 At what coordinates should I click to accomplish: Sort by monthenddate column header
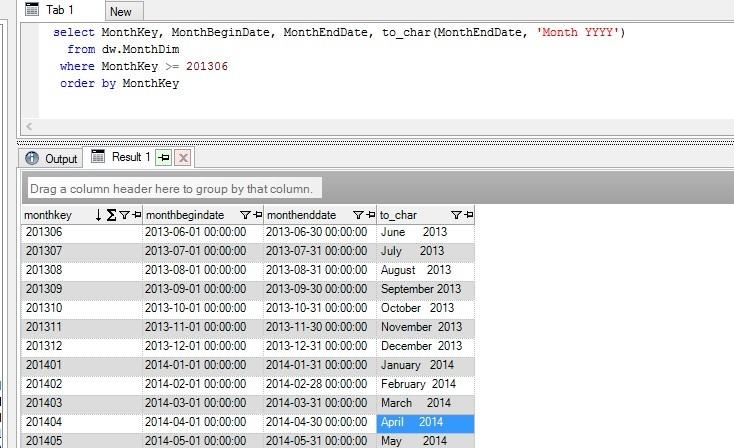301,215
